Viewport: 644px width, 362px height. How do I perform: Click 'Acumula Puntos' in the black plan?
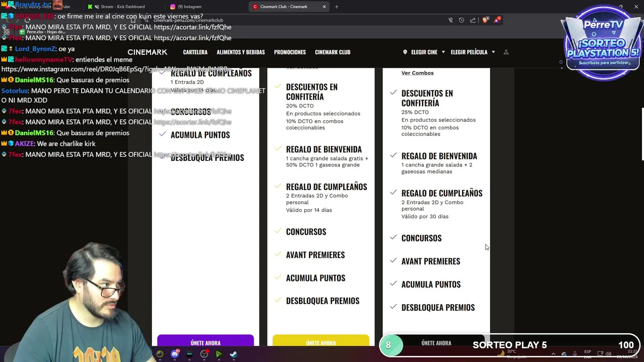click(431, 285)
